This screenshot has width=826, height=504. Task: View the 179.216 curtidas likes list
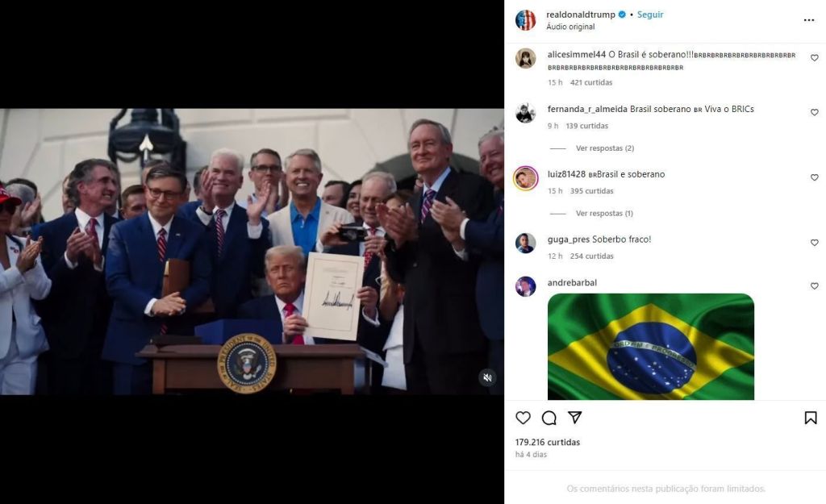click(x=548, y=443)
